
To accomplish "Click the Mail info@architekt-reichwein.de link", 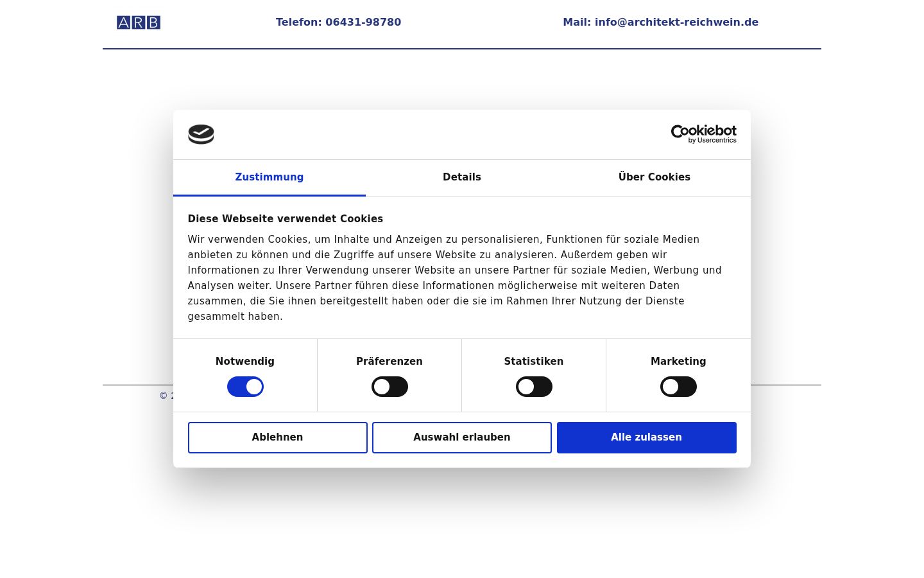I will pyautogui.click(x=661, y=22).
